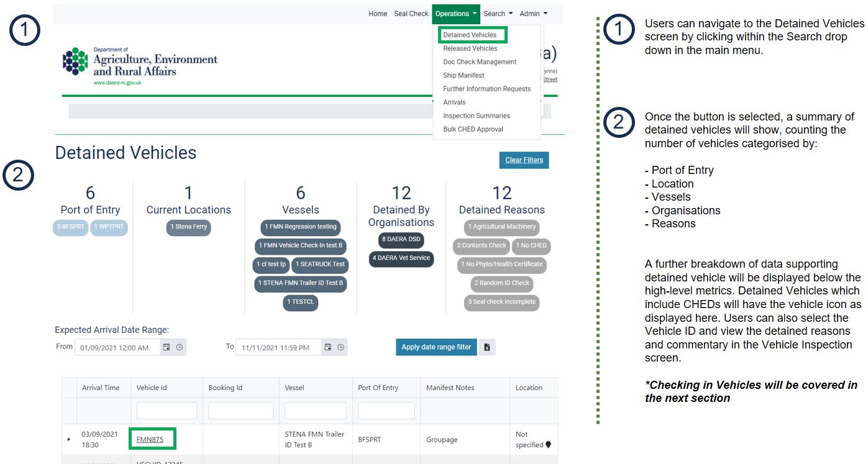Click the Clear Filters button

(x=524, y=160)
